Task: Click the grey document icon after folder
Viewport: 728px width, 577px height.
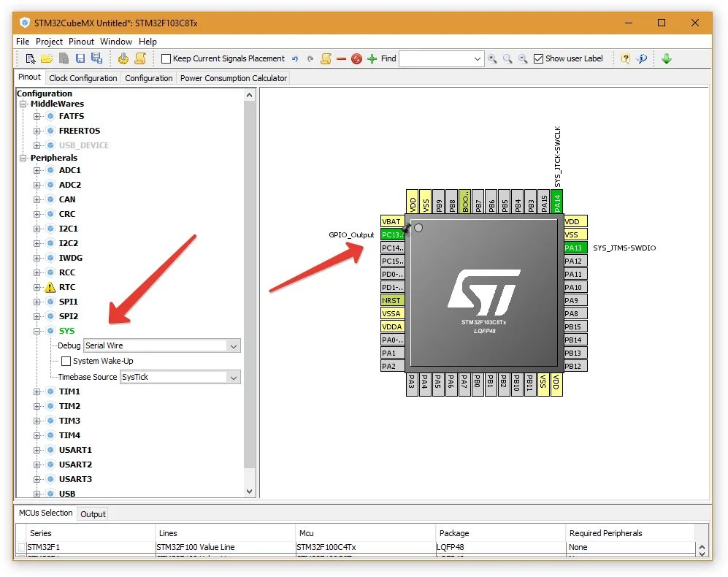Action: 64,59
